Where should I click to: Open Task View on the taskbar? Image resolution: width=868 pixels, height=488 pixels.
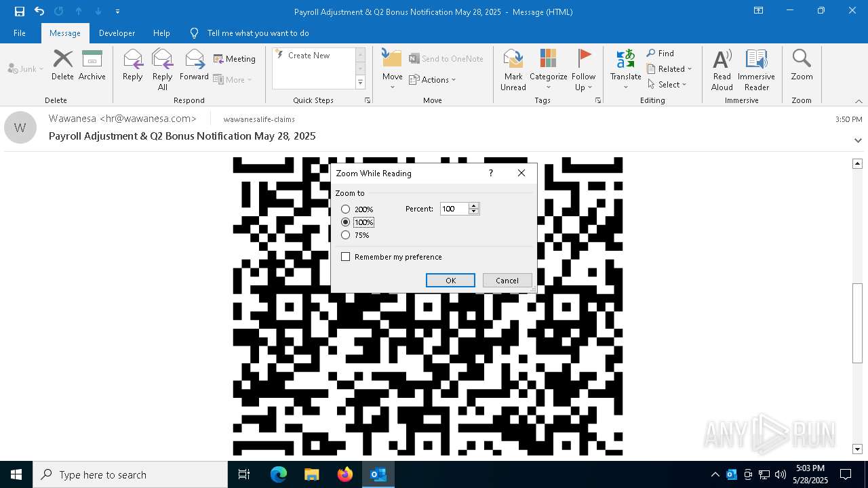[x=244, y=474]
